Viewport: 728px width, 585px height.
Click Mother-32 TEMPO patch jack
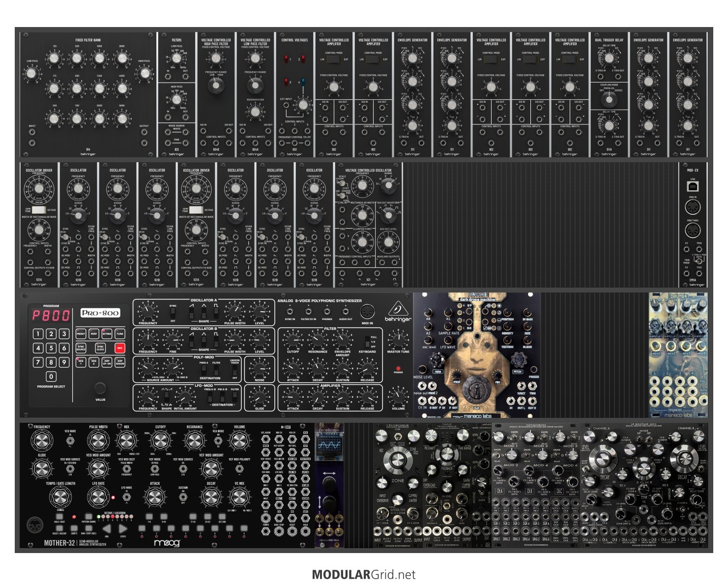[x=265, y=531]
